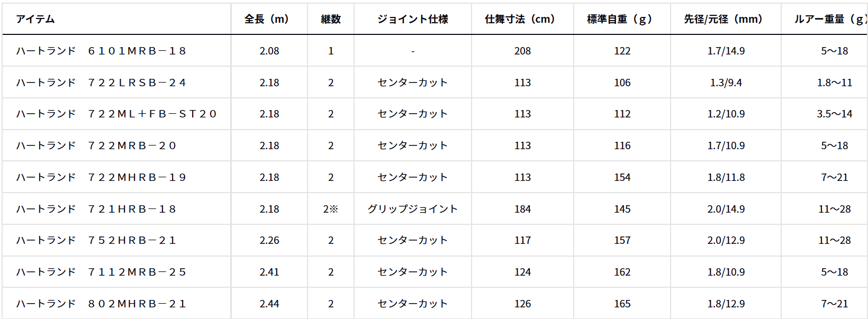Select the 2※ joint count cell
The image size is (868, 319).
pyautogui.click(x=331, y=209)
